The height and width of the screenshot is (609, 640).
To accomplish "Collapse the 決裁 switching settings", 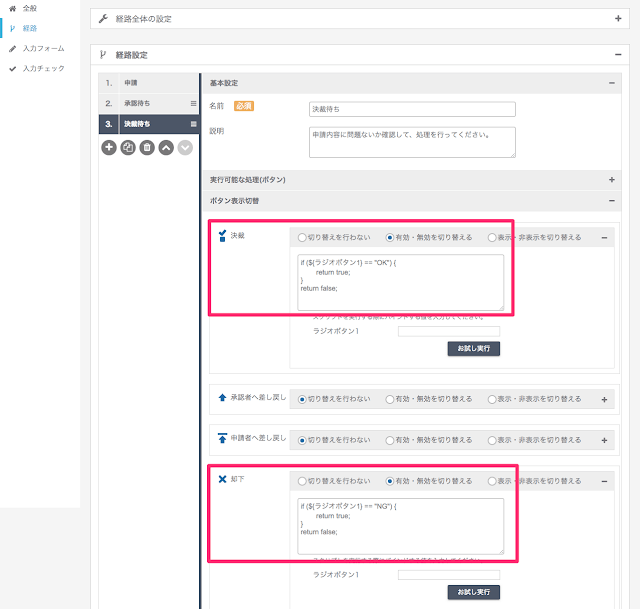I will tap(604, 238).
